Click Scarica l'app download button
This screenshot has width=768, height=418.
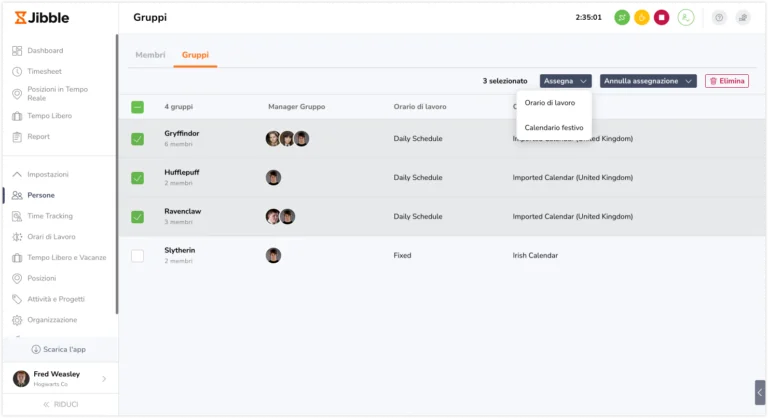[x=59, y=349]
